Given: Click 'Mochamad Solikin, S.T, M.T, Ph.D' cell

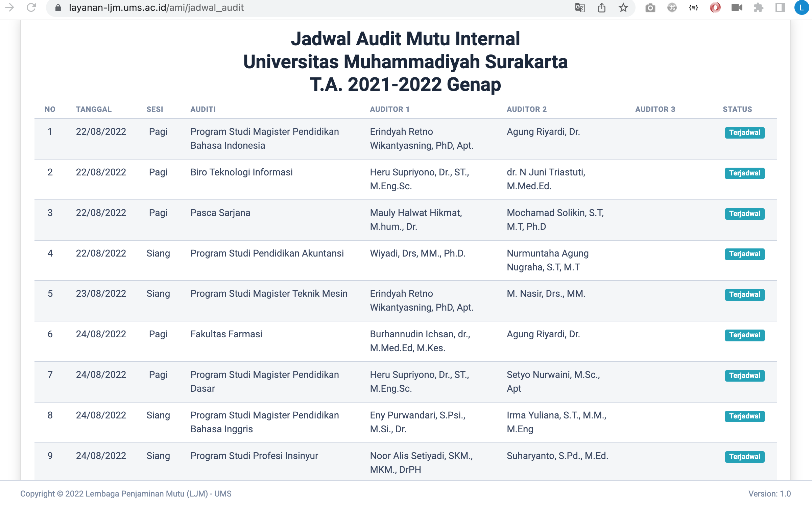Looking at the screenshot, I should point(555,220).
